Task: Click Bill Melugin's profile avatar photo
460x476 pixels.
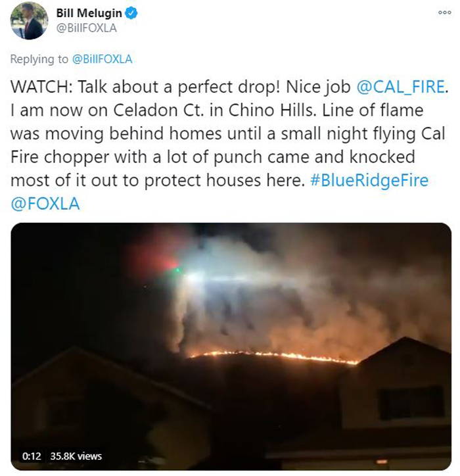Action: pyautogui.click(x=29, y=21)
